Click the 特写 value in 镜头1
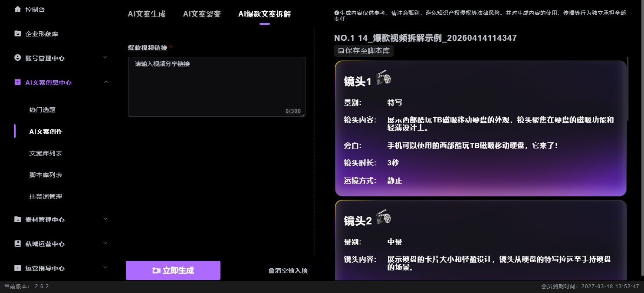 point(395,103)
